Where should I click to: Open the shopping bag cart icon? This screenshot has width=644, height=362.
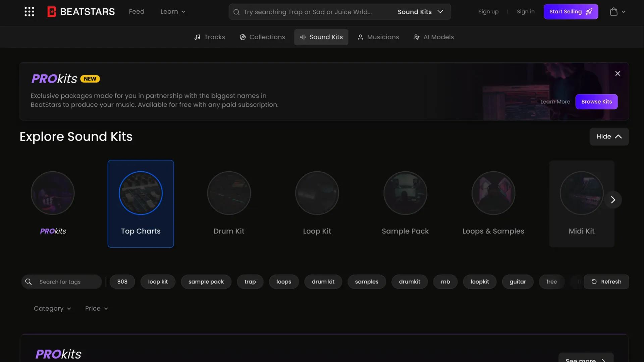click(x=613, y=12)
